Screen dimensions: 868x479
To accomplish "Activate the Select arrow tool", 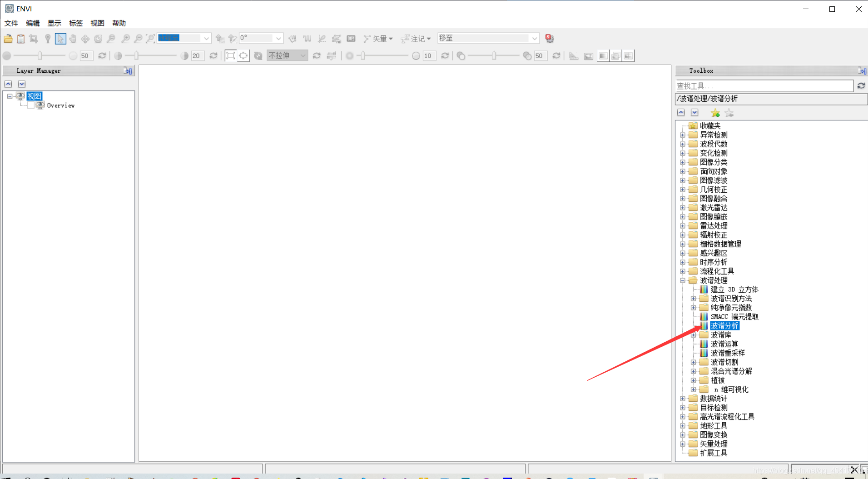I will [60, 39].
